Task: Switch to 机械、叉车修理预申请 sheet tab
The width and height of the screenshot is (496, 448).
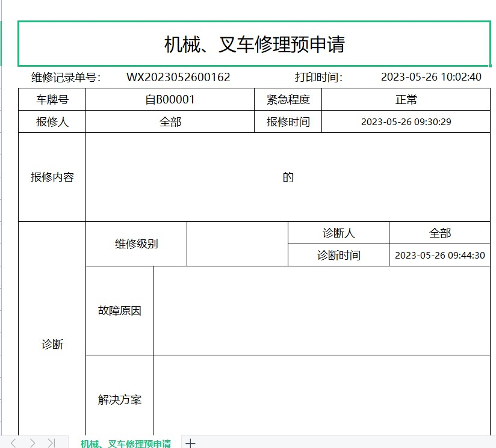Action: coord(126,443)
